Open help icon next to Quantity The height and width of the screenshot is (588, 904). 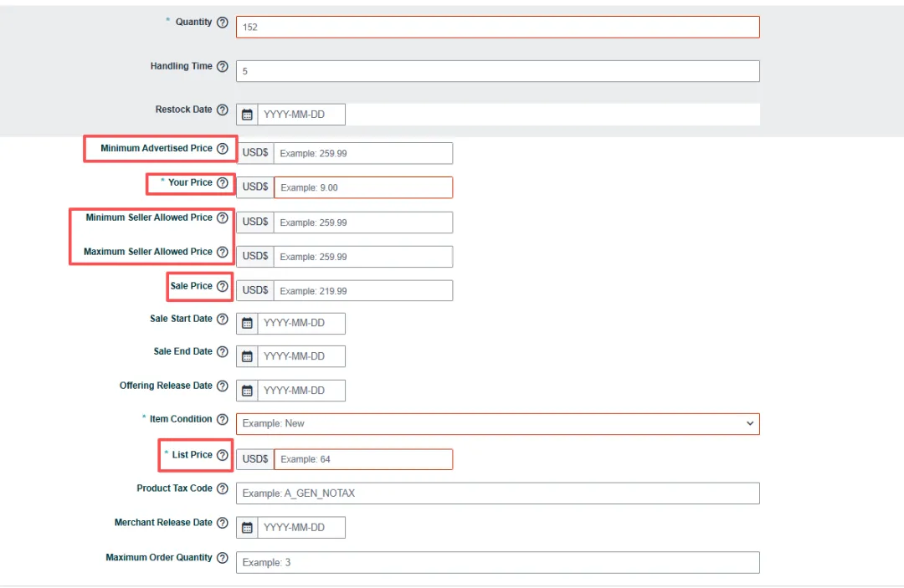click(223, 23)
